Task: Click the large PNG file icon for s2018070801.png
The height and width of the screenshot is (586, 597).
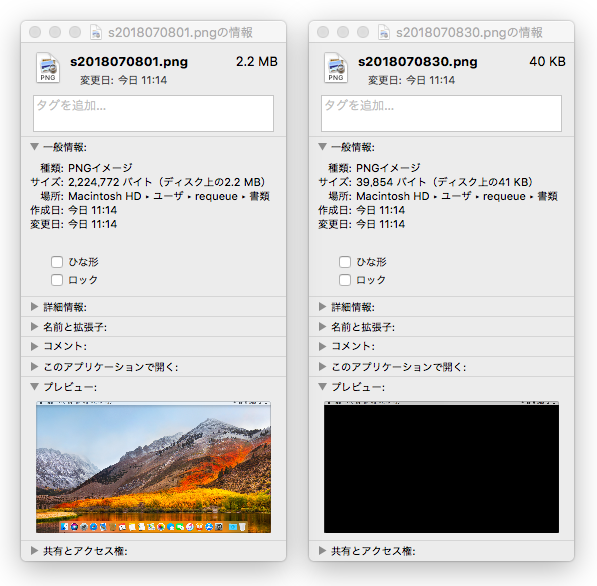Action: tap(48, 67)
